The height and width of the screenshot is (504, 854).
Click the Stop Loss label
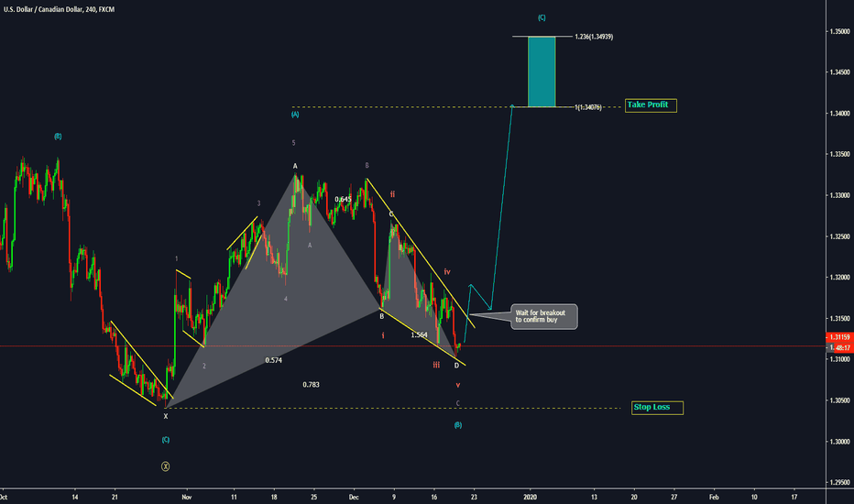click(x=657, y=407)
